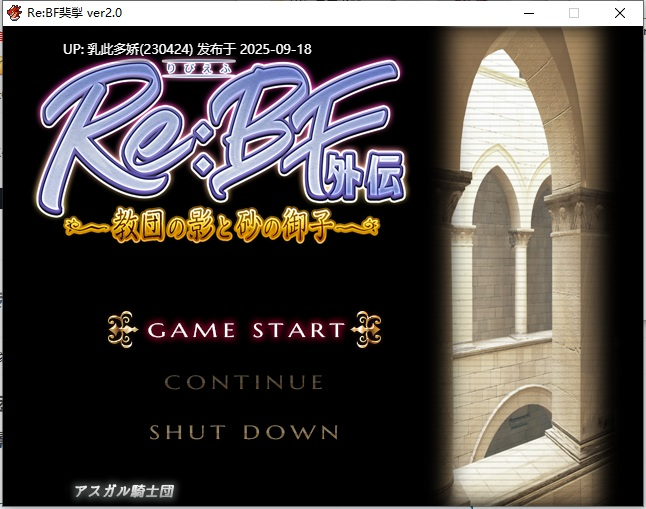Select CONTINUE to load a save

[x=244, y=382]
